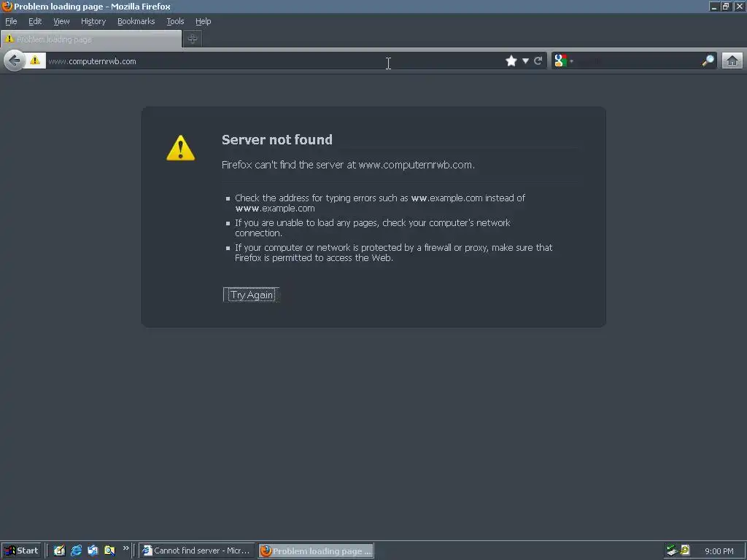Click the Try Again button
This screenshot has width=747, height=560.
(251, 295)
